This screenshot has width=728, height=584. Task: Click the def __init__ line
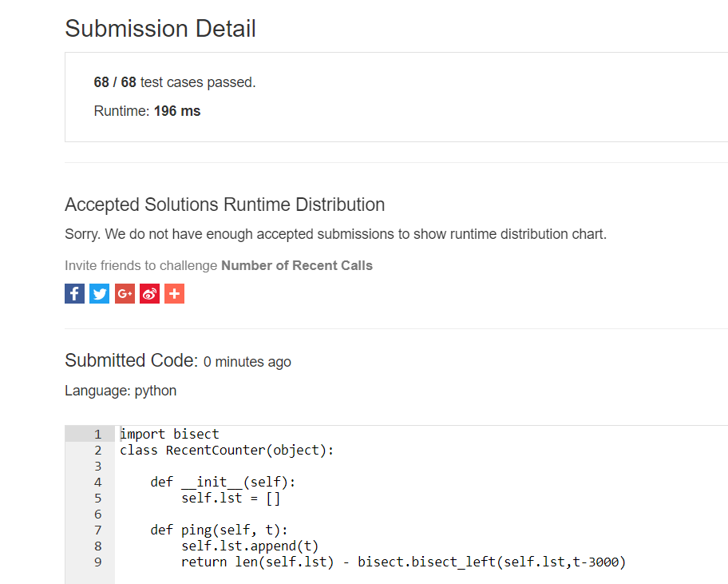tap(223, 483)
